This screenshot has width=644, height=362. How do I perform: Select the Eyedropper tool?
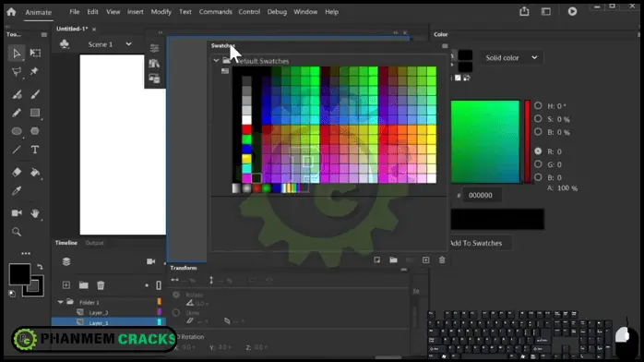click(17, 190)
